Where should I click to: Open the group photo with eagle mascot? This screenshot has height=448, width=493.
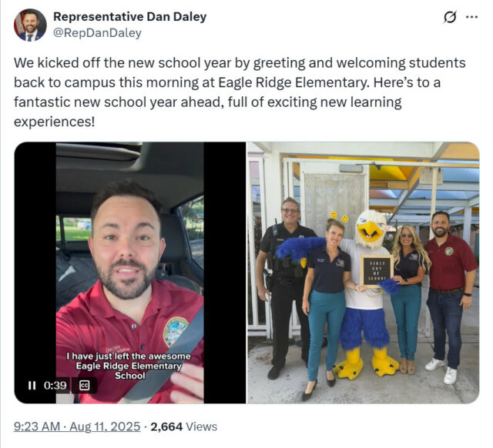click(363, 272)
